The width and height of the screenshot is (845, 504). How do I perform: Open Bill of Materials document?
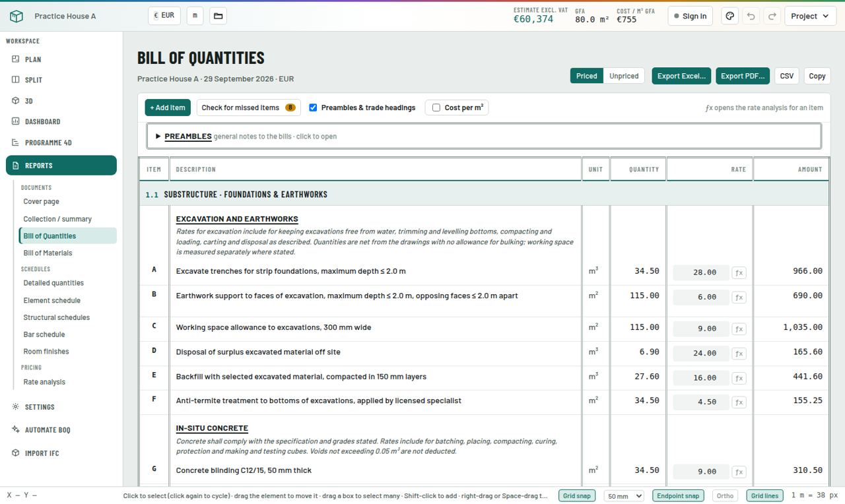tap(48, 253)
